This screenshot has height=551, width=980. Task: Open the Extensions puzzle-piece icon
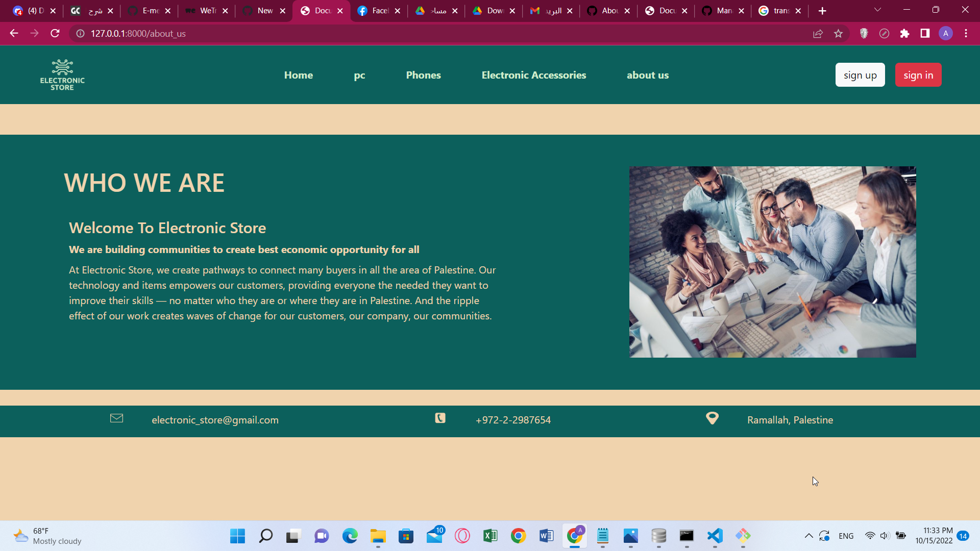click(905, 33)
